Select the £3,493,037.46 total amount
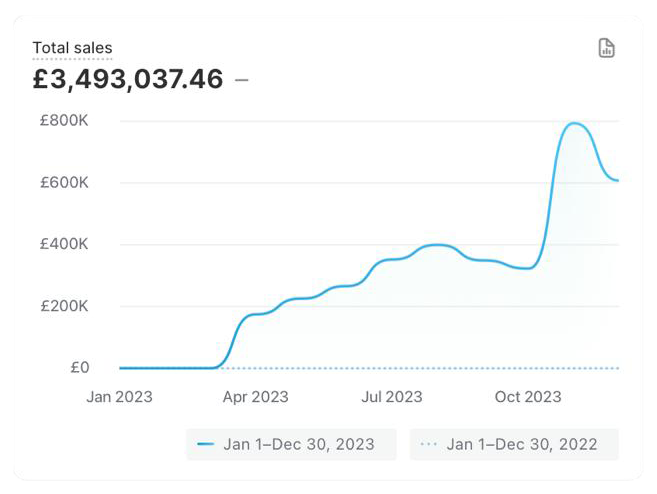 [128, 79]
